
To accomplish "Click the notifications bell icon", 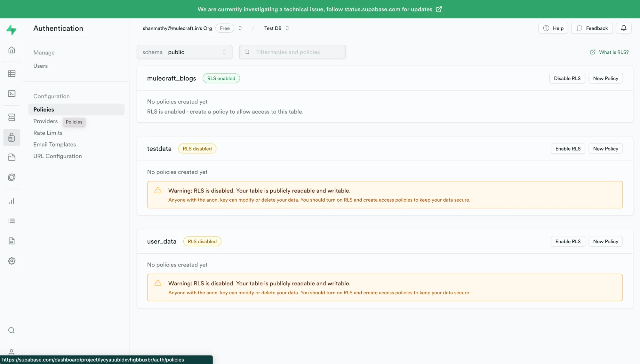I will pyautogui.click(x=623, y=28).
